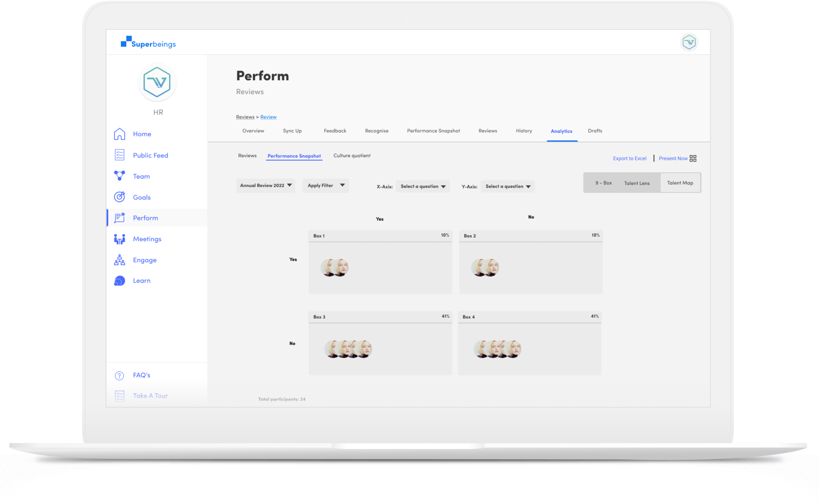Open Engage hierarchy icon
819x504 pixels.
119,260
